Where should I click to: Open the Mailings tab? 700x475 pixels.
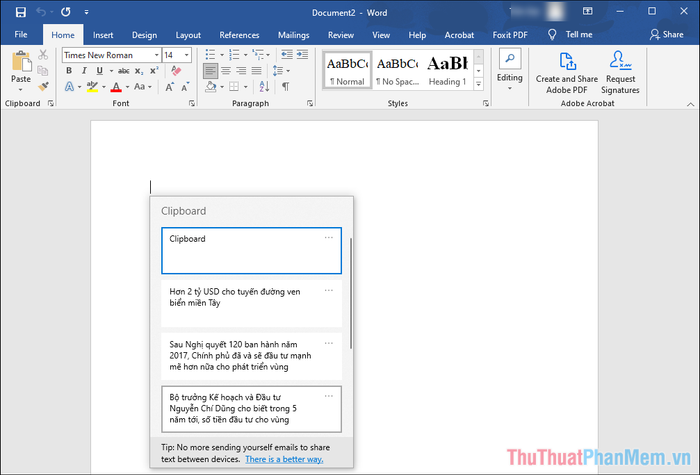(x=293, y=35)
